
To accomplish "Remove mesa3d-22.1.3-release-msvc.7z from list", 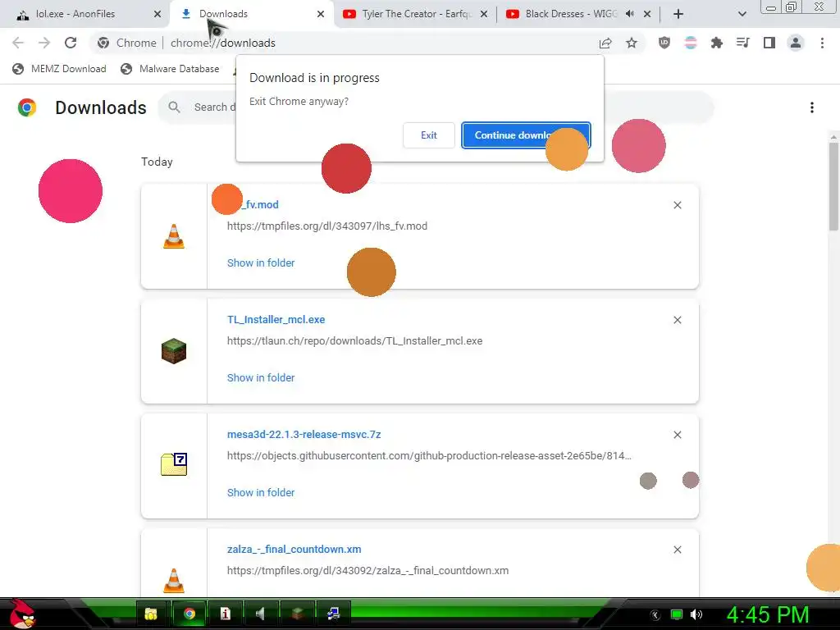I will (677, 435).
